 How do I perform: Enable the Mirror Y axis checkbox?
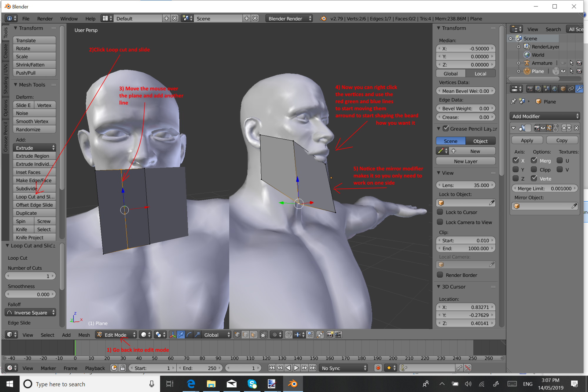coord(516,169)
